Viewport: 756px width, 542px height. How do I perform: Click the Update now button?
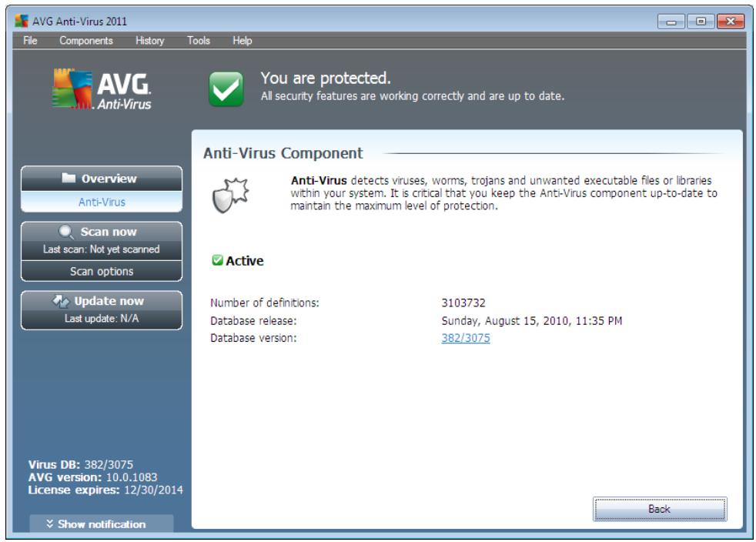coord(102,310)
